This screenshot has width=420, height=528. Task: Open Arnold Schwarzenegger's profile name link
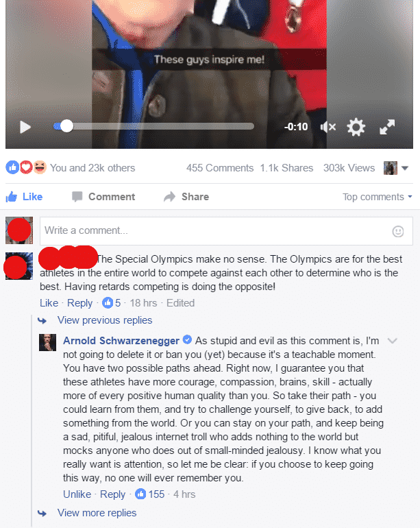point(121,341)
